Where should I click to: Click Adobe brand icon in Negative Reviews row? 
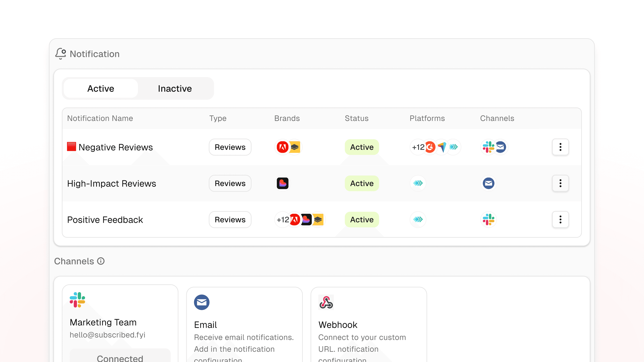coord(282,147)
